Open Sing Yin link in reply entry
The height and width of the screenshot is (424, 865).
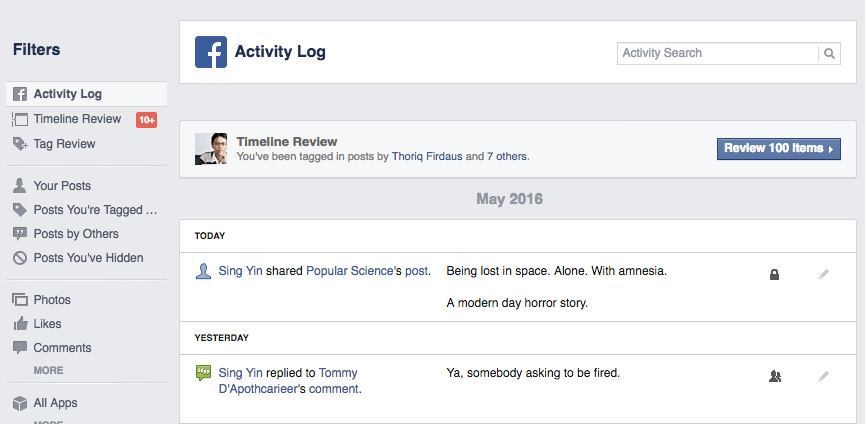[x=241, y=373]
